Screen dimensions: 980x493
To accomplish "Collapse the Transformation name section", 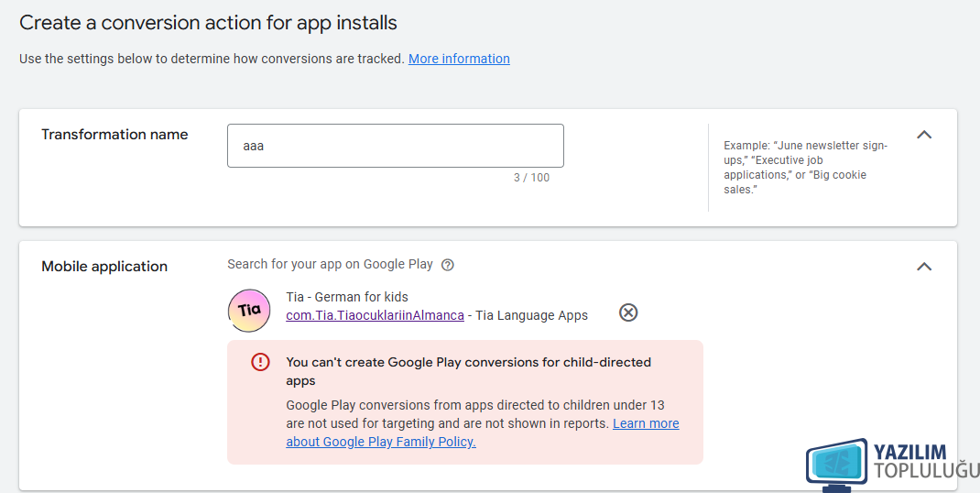I will click(x=924, y=135).
